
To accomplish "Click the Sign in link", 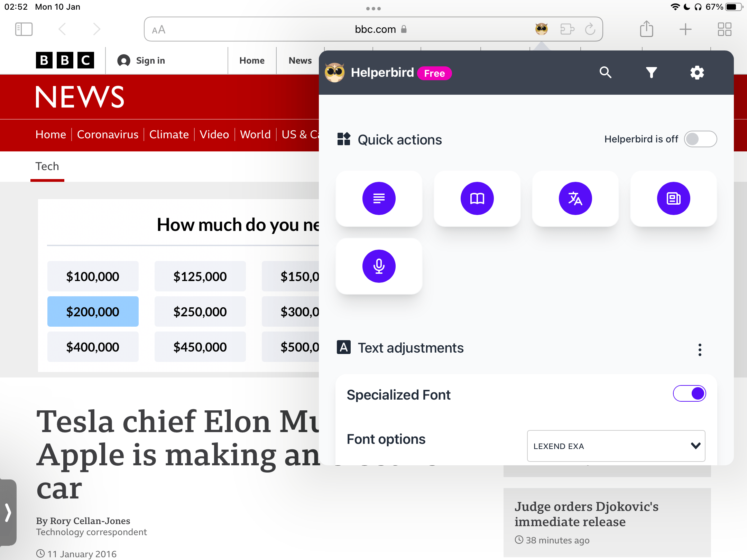I will point(150,60).
